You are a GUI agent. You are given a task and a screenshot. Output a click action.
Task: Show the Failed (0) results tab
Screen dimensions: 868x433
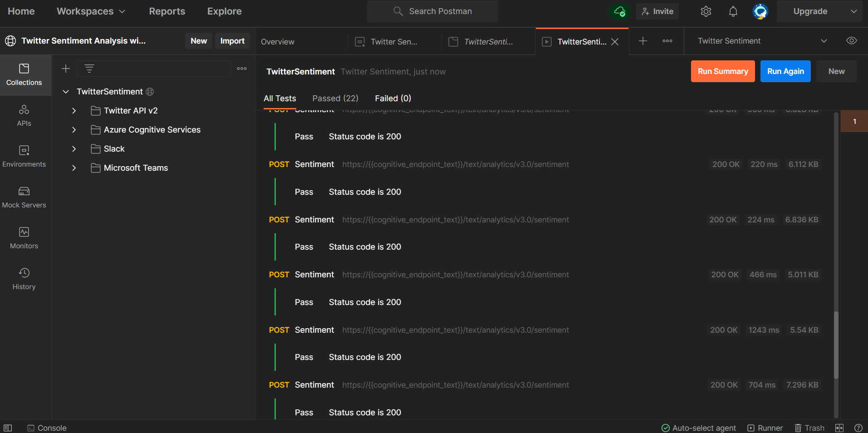click(x=393, y=98)
